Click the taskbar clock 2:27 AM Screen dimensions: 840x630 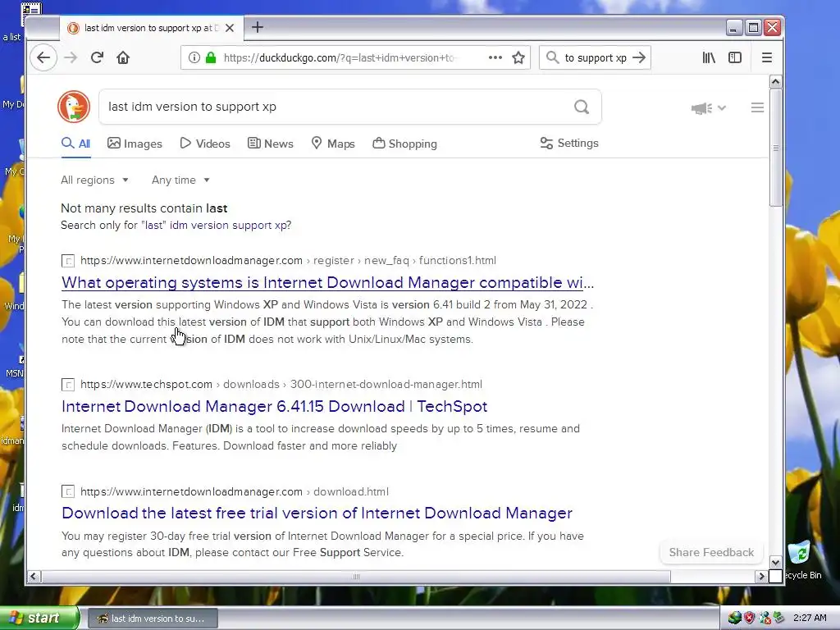coord(810,618)
